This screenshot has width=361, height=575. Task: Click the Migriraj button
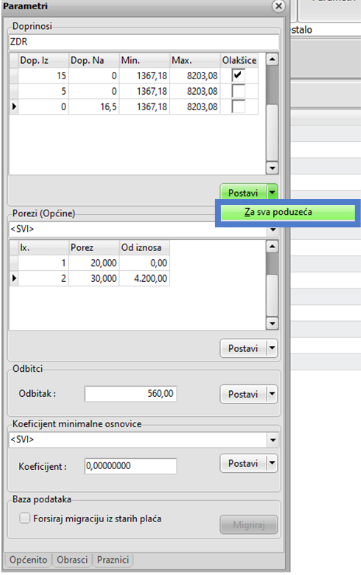point(249,525)
